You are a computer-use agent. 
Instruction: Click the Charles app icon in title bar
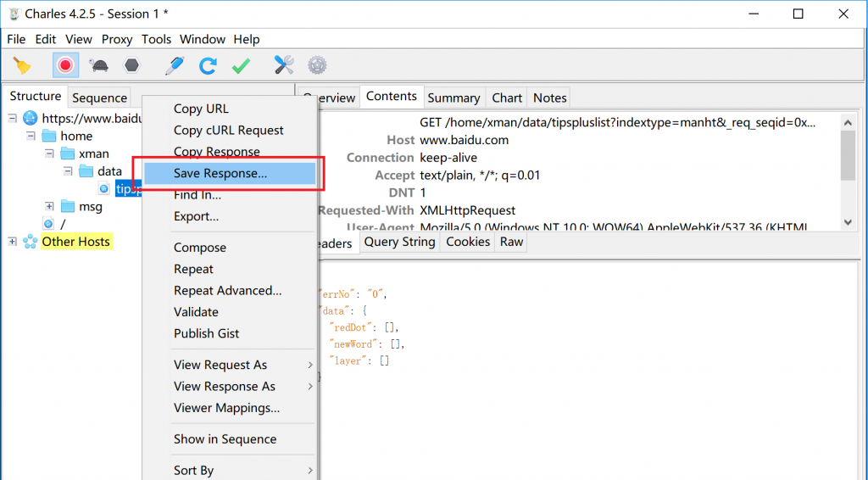(x=14, y=14)
